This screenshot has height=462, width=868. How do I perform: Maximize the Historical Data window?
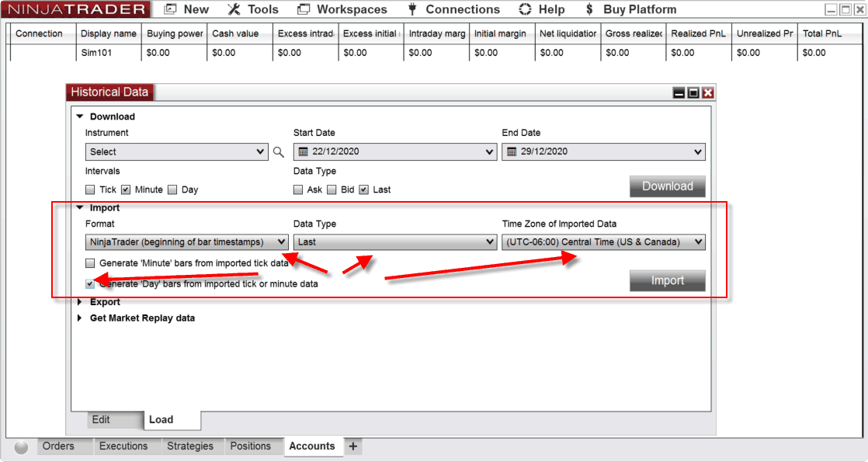point(693,92)
